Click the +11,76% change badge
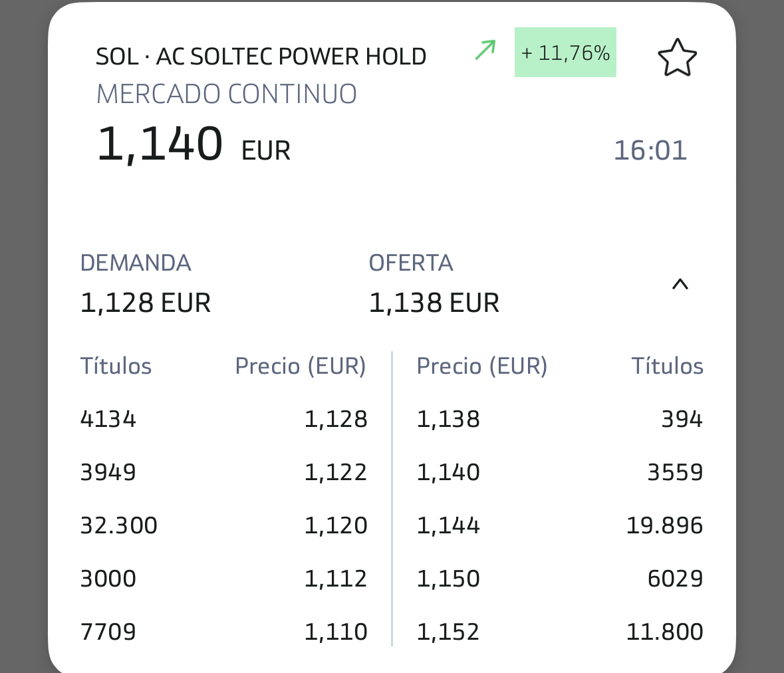784x673 pixels. (565, 53)
